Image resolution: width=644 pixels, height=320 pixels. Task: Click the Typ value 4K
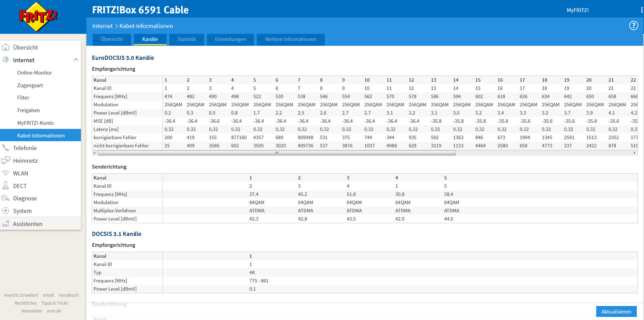[252, 272]
